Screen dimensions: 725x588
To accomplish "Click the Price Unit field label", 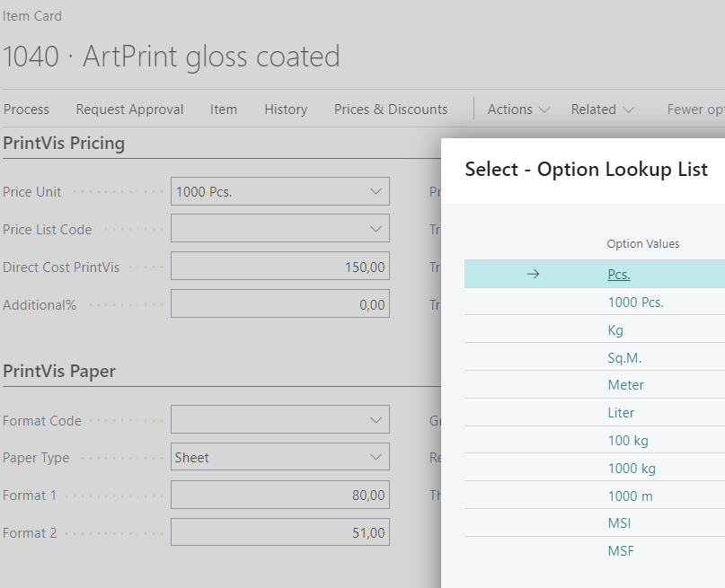I will coord(32,192).
